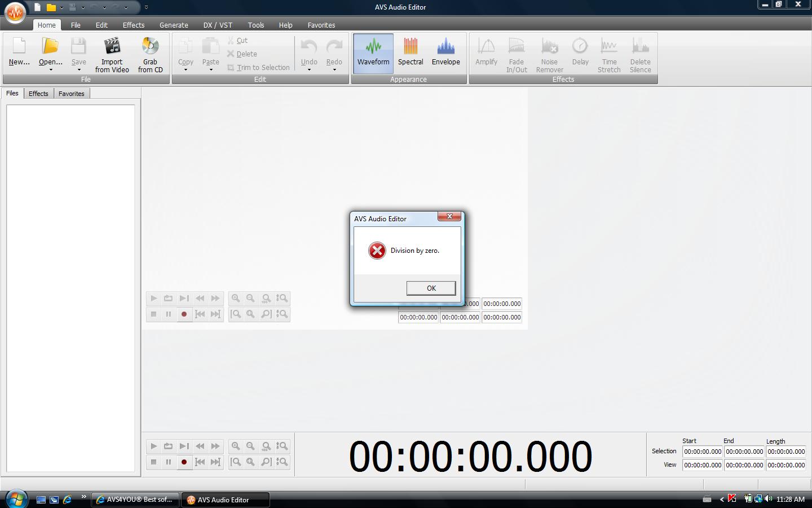The image size is (812, 508).
Task: Click Zoom In magnifier in transport bar beside big timer
Action: [236, 446]
